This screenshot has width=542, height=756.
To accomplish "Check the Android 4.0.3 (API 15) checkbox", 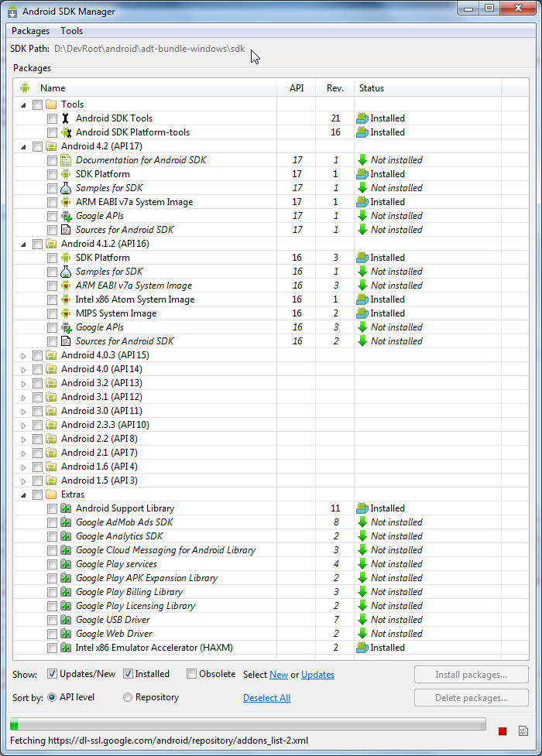I will (37, 355).
